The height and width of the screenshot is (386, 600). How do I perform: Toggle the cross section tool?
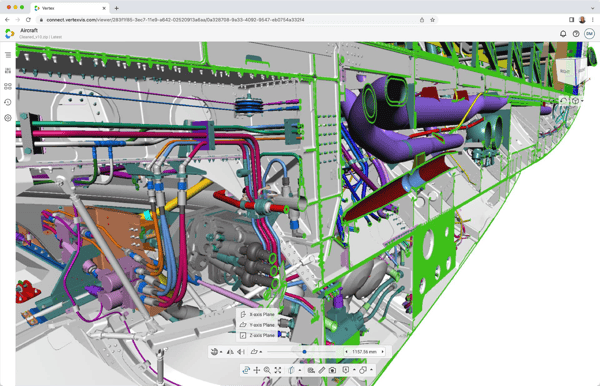(292, 370)
